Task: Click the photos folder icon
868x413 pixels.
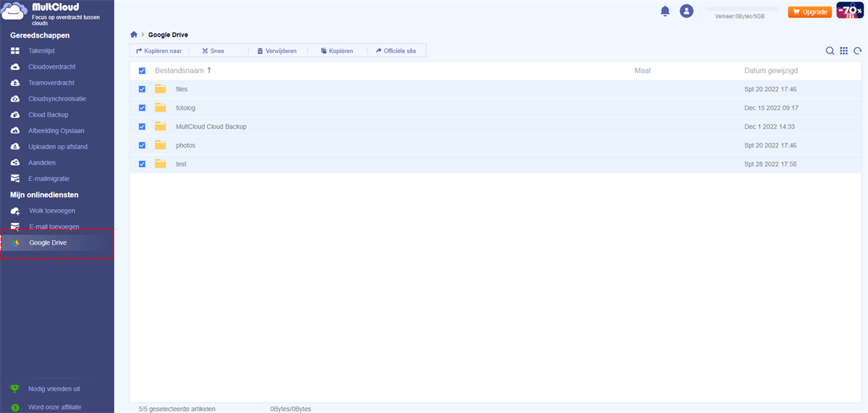Action: (x=161, y=145)
